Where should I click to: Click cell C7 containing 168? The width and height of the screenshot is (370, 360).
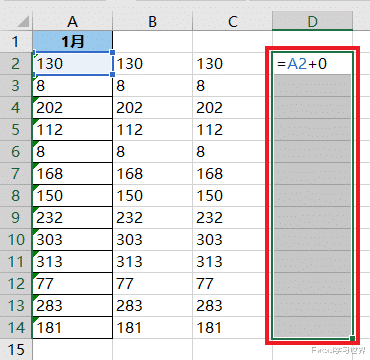coord(232,173)
